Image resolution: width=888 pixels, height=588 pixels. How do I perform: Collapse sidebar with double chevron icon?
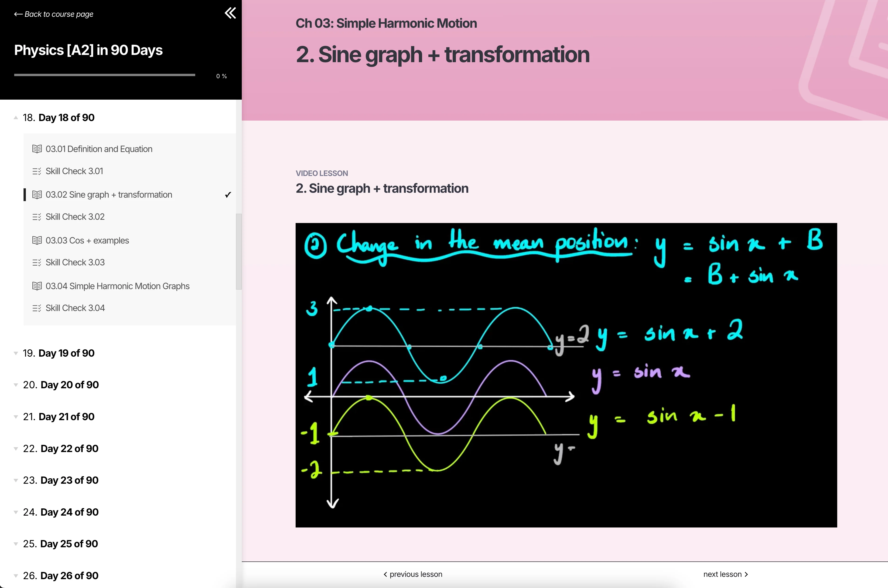coord(230,13)
